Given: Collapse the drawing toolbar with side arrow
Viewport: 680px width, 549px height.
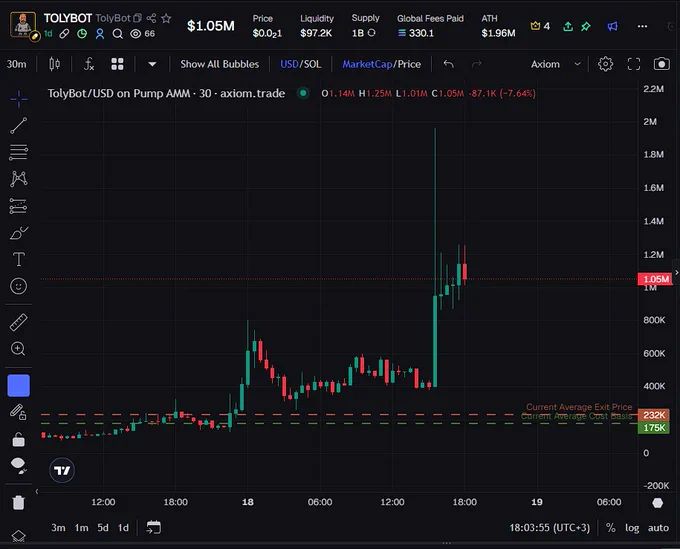Looking at the screenshot, I should pyautogui.click(x=37, y=491).
